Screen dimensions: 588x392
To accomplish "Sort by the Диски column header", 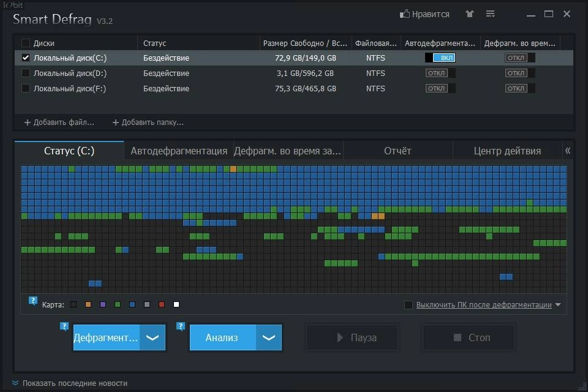I will click(44, 43).
